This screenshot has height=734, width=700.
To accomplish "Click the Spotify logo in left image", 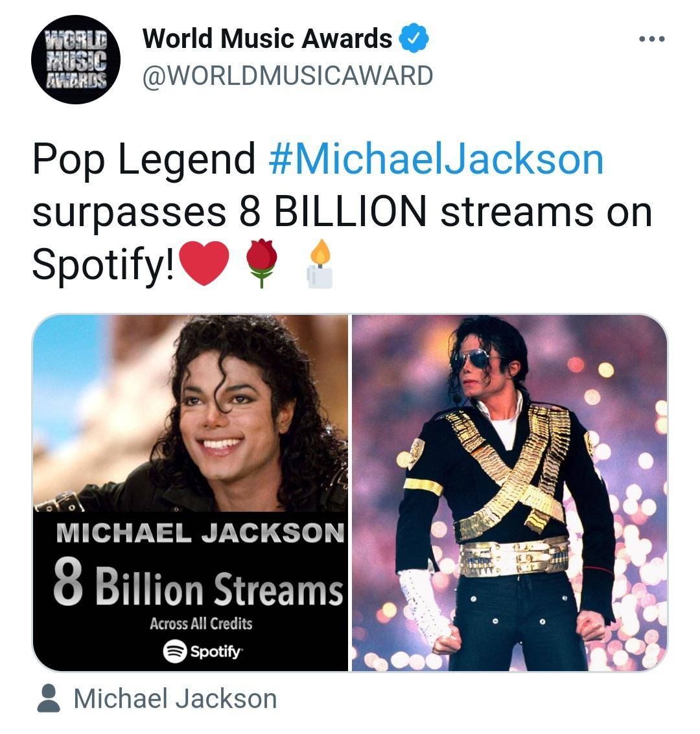I will point(202,651).
